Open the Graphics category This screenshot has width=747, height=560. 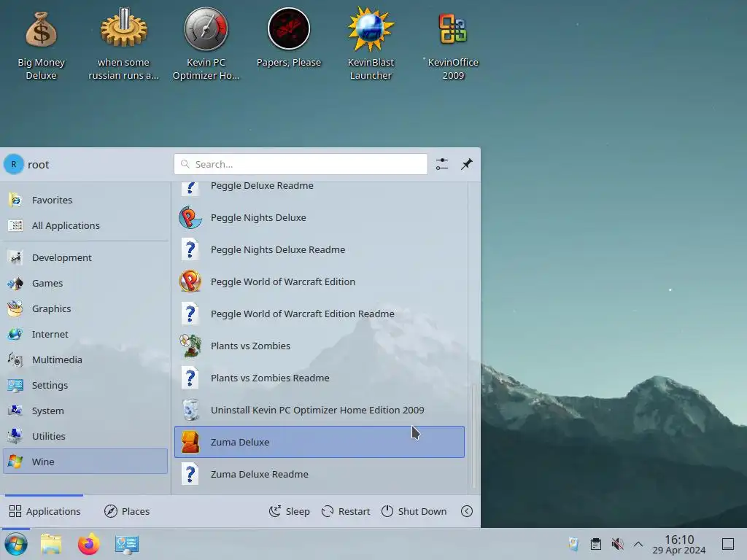[x=85, y=308]
